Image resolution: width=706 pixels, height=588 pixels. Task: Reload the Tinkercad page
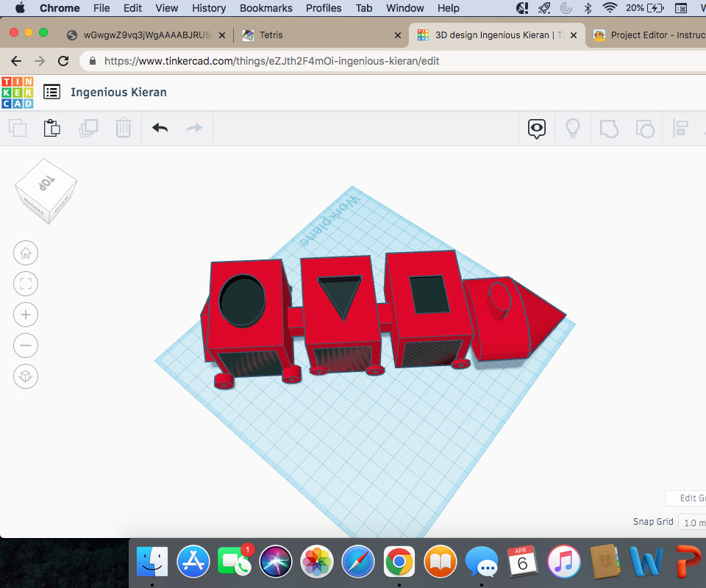click(63, 61)
